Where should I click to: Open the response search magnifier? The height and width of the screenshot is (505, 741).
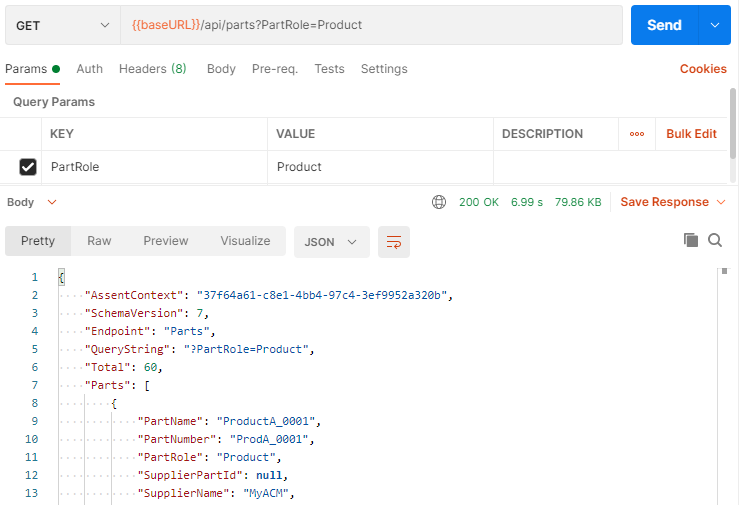click(x=715, y=240)
